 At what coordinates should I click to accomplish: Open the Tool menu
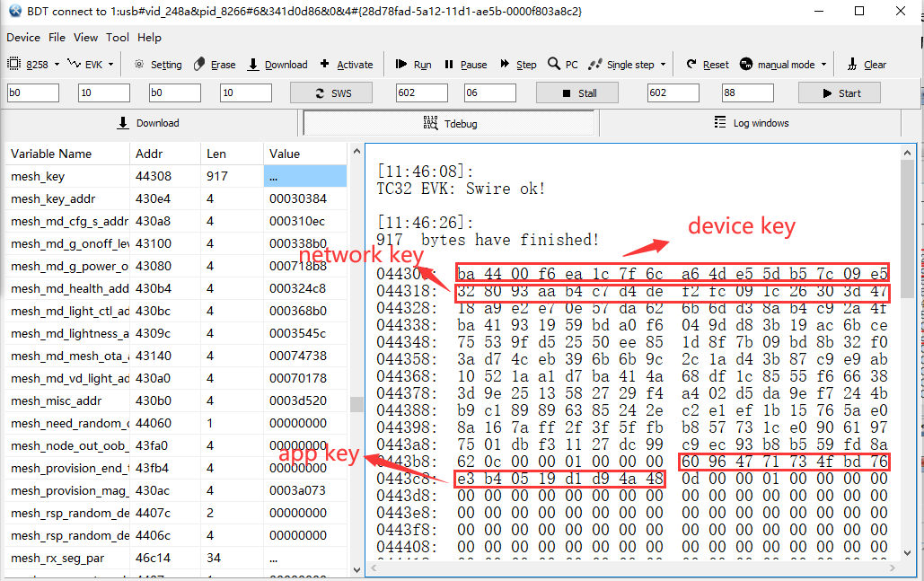pyautogui.click(x=118, y=37)
